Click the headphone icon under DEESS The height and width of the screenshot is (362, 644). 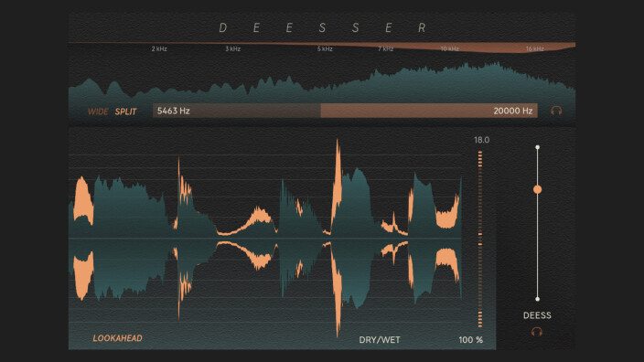coord(537,332)
